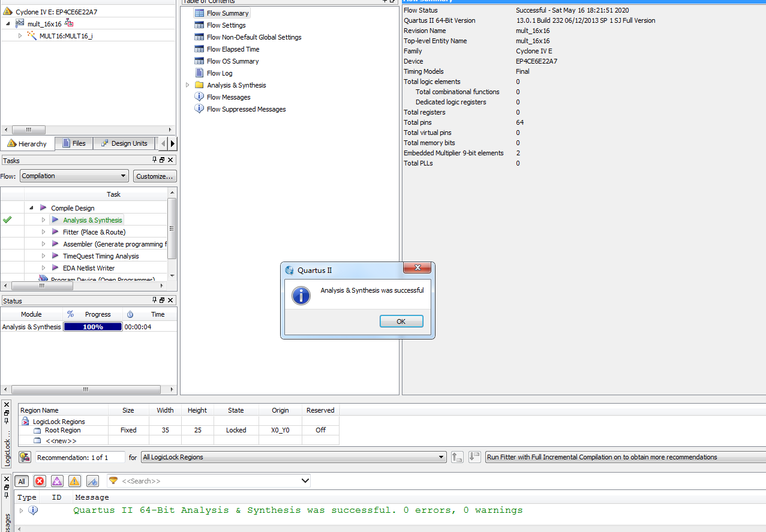Click the Compile Design play icon
The width and height of the screenshot is (766, 532).
tap(43, 208)
